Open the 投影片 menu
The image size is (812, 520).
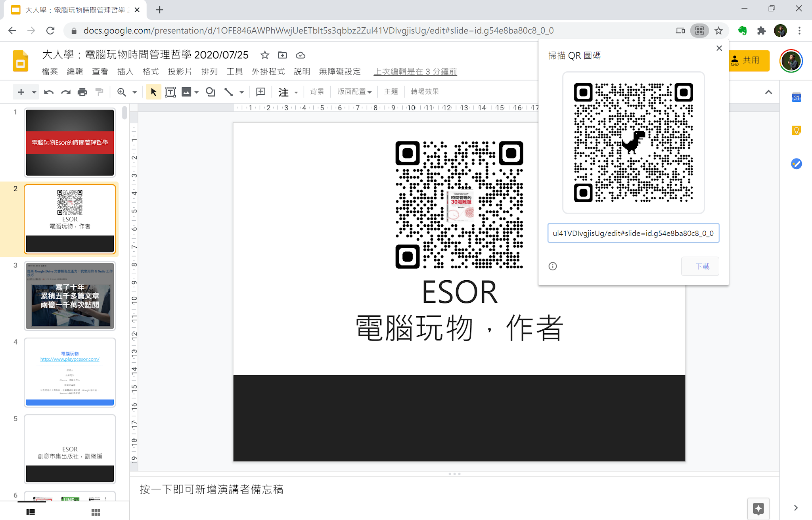(179, 71)
